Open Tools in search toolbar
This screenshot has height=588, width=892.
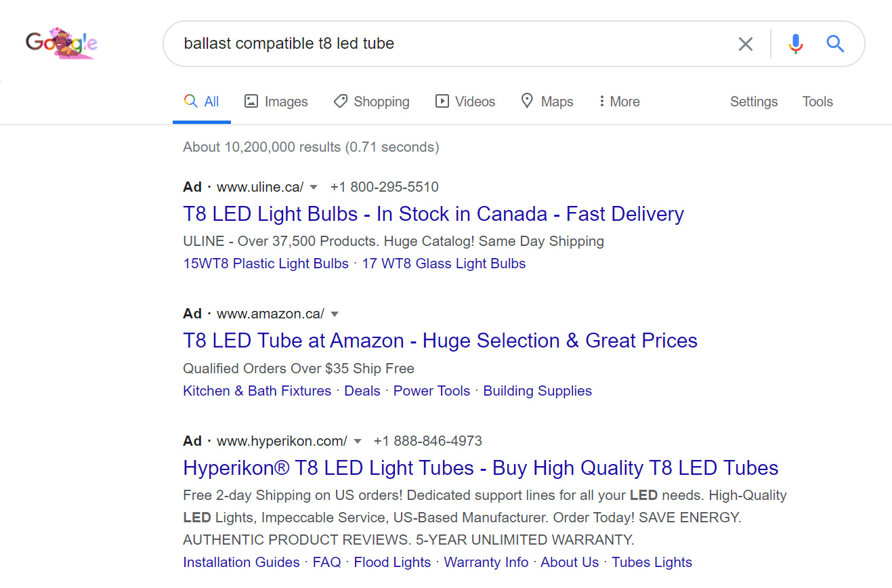[x=817, y=102]
